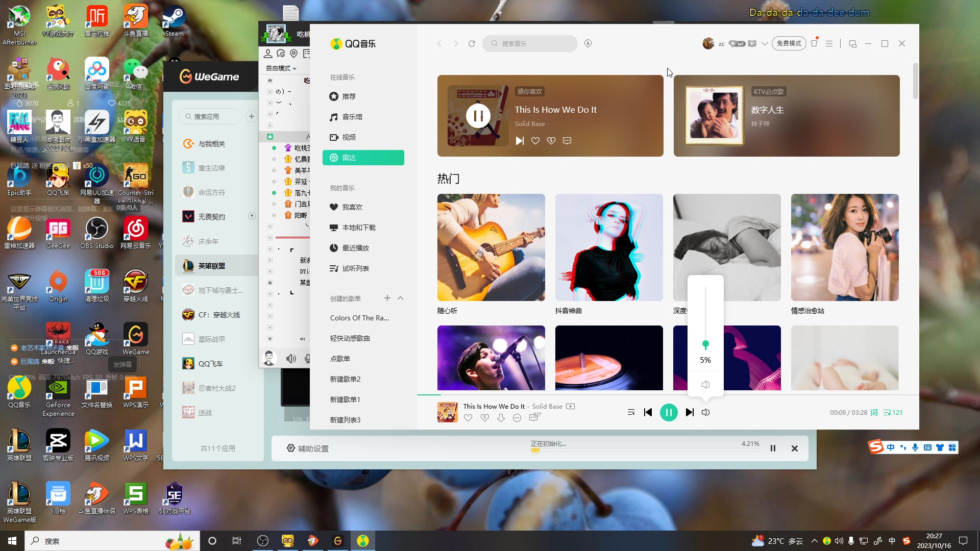
Task: Select the 雷达 sidebar item
Action: point(363,158)
